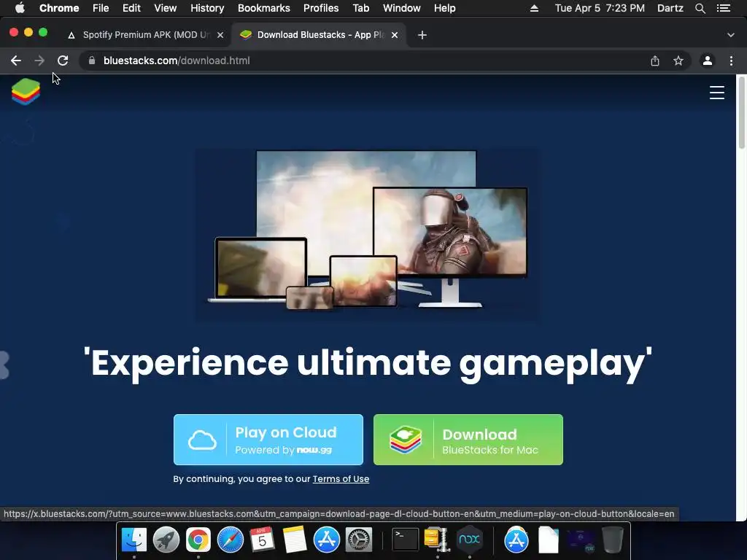Click the Dartz user name in menu bar

click(670, 8)
